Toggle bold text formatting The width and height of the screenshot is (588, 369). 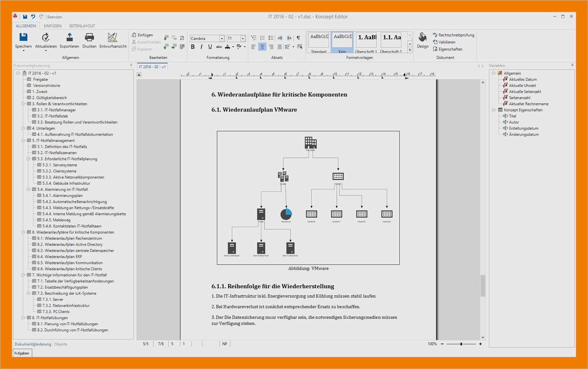click(192, 47)
